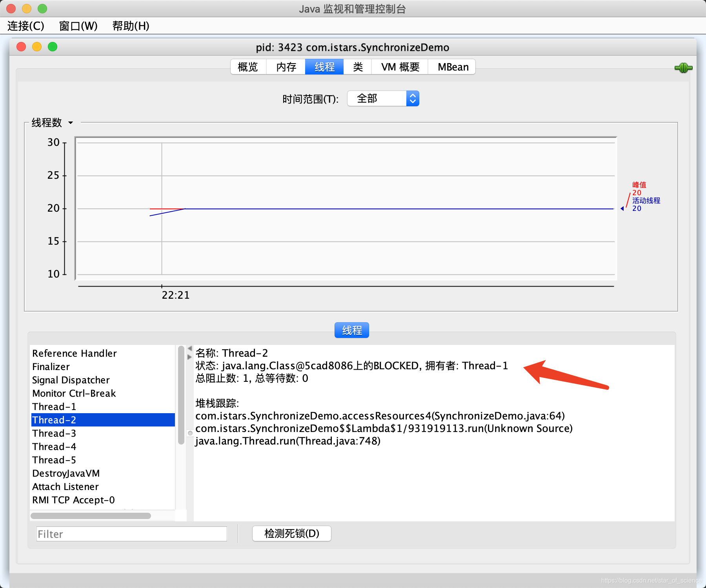The height and width of the screenshot is (588, 706).
Task: Click the 检测死锁(D) button
Action: (x=292, y=534)
